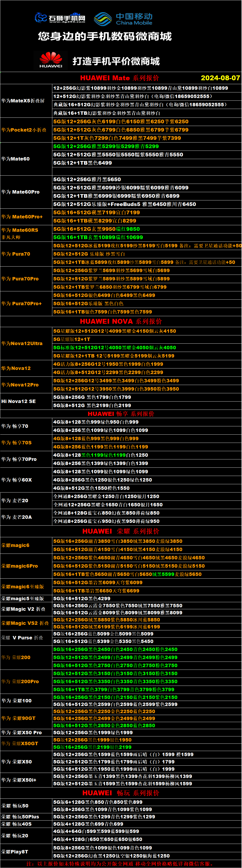Click the 华为 Mate60Pro+ model cell

26,217
